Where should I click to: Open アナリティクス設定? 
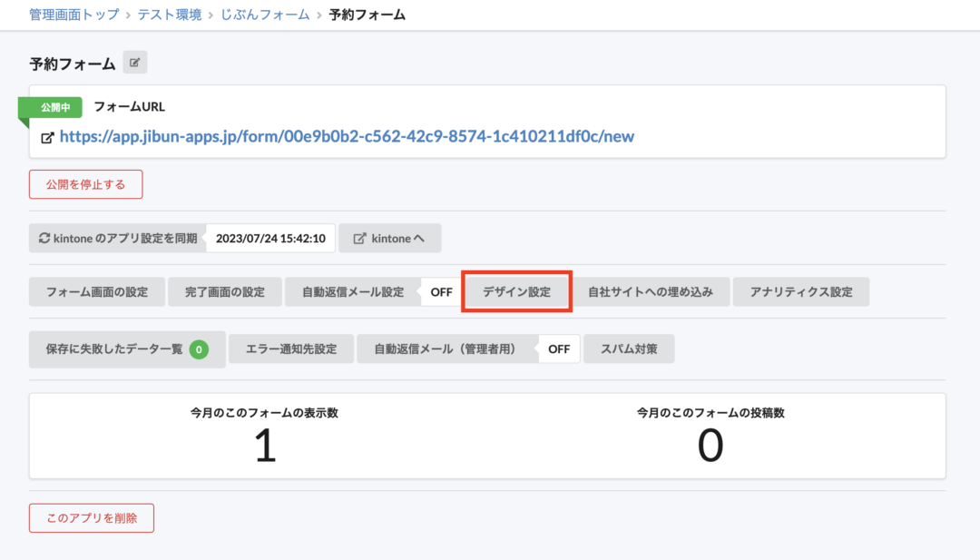tap(801, 291)
